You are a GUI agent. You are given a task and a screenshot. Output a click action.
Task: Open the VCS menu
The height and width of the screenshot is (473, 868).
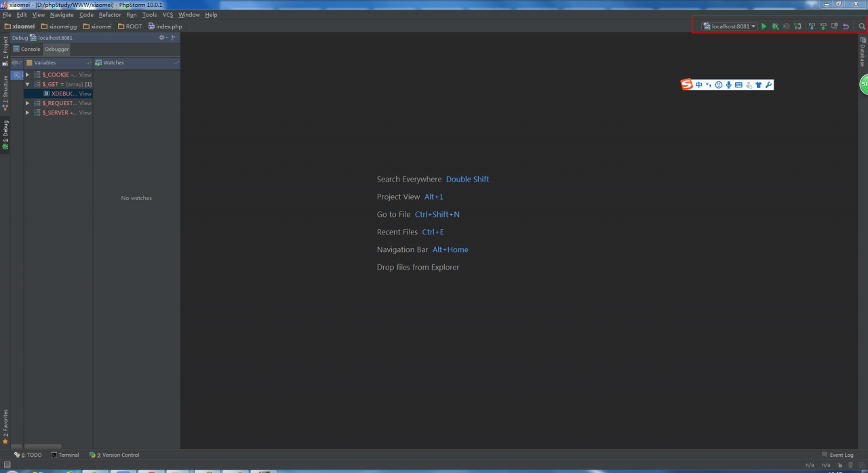(167, 14)
